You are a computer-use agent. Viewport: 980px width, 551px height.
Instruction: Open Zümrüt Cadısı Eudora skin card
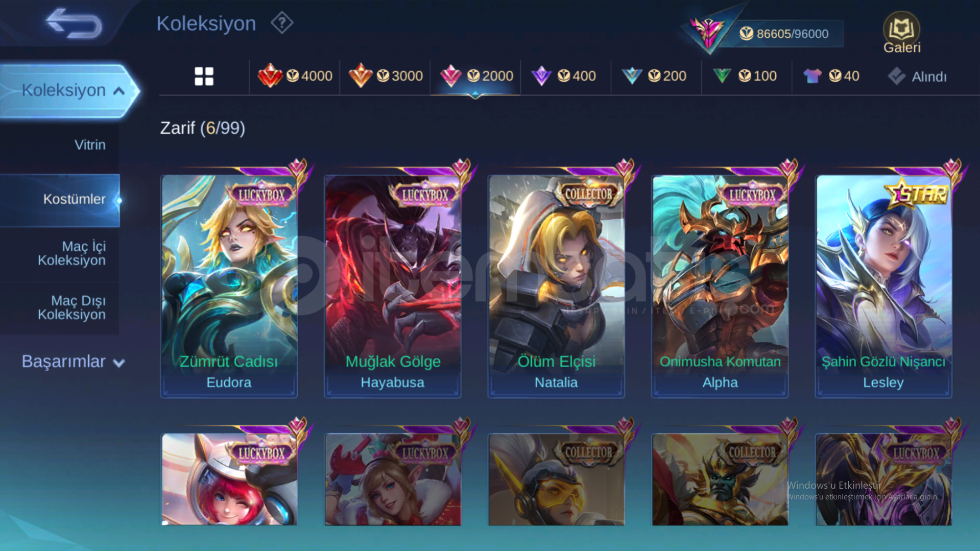point(229,286)
